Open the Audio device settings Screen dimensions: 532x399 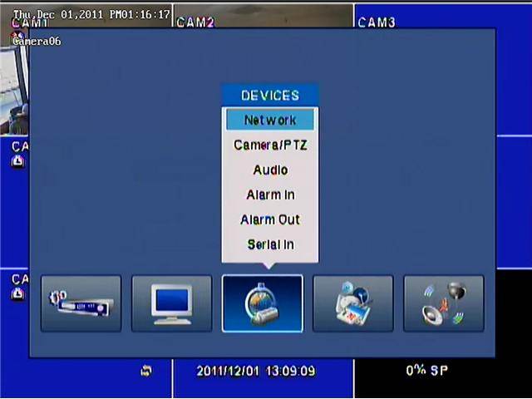[x=270, y=170]
